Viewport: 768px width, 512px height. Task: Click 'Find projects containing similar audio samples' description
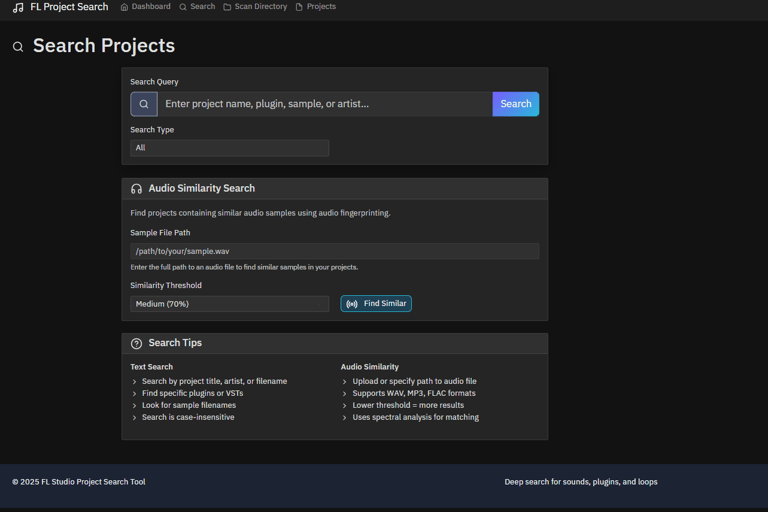tap(260, 213)
